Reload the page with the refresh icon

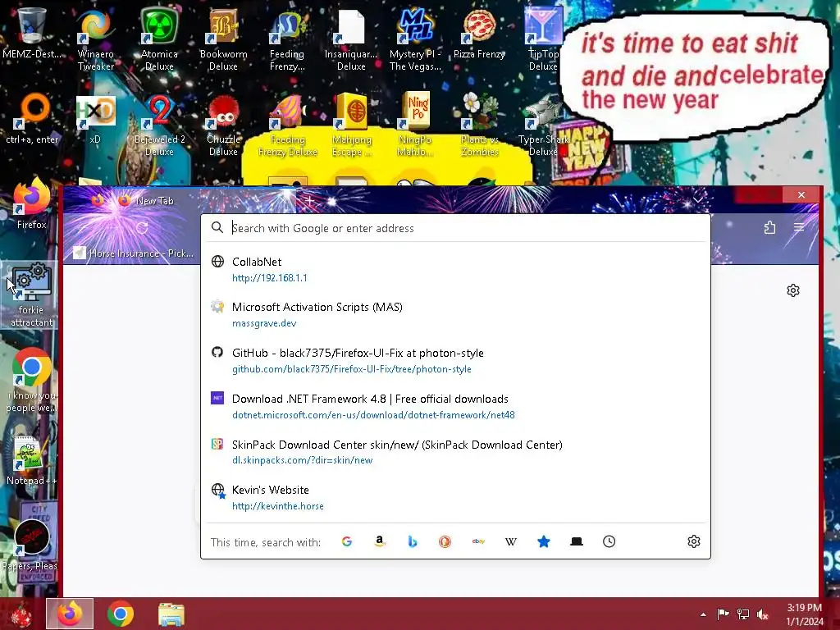click(142, 228)
